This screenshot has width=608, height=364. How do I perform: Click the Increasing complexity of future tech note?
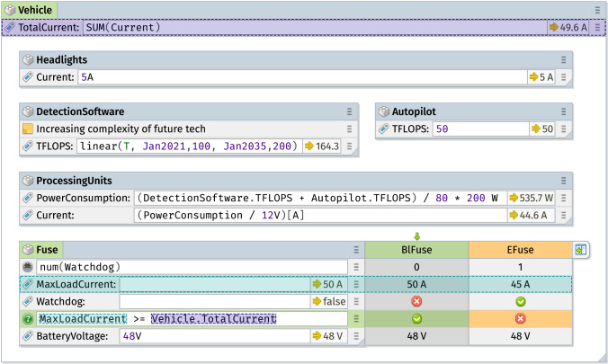click(121, 129)
